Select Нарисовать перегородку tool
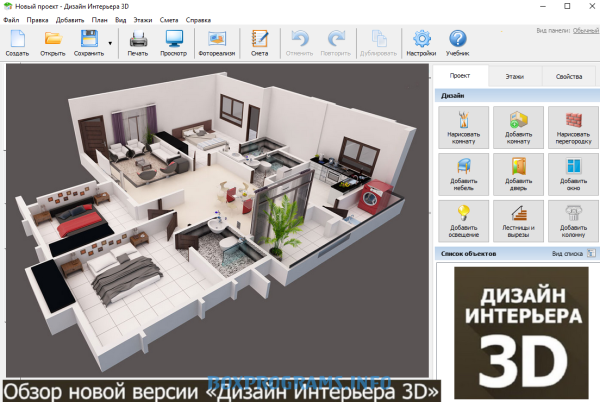The image size is (600, 402). (573, 127)
